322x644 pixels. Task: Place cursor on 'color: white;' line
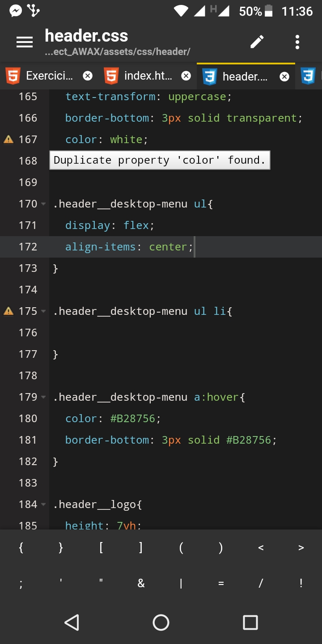106,140
